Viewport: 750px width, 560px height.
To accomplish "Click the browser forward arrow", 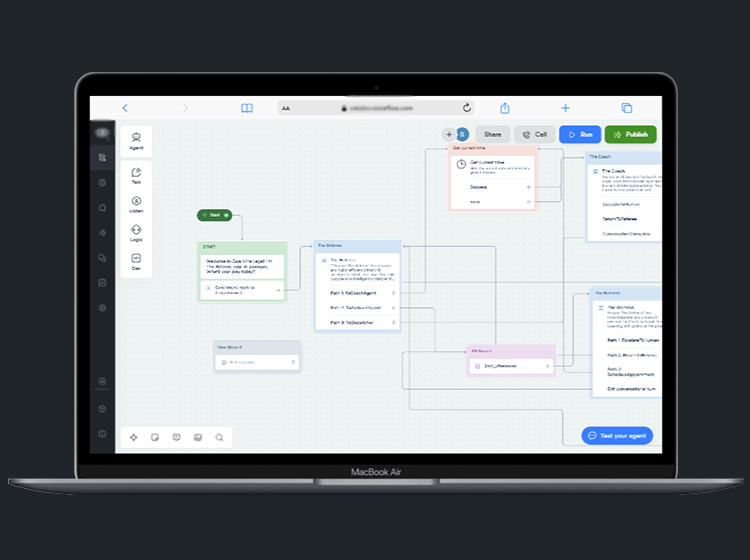I will (x=186, y=108).
